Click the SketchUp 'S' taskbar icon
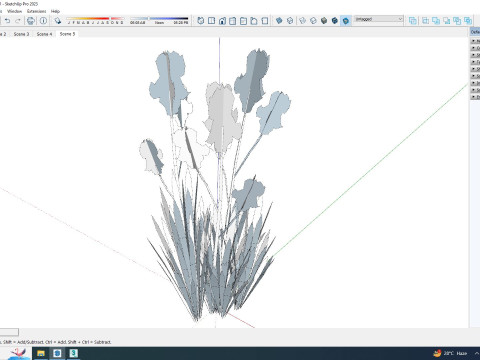This screenshot has height=360, width=480. [x=73, y=353]
